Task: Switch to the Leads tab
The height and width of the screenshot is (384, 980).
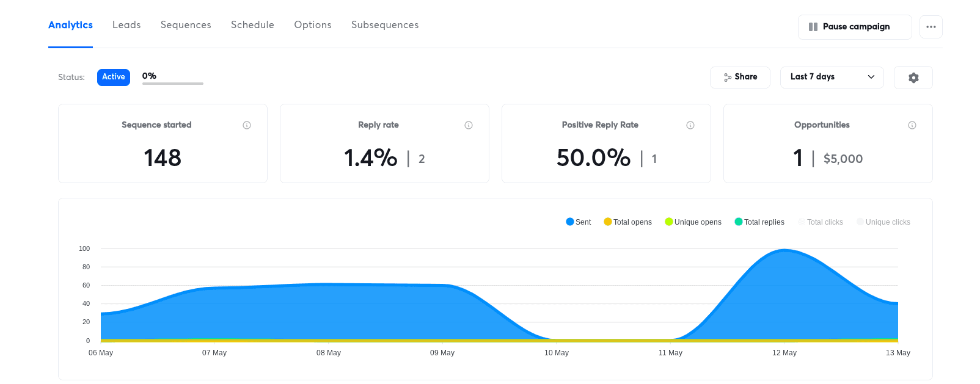Action: (x=126, y=25)
